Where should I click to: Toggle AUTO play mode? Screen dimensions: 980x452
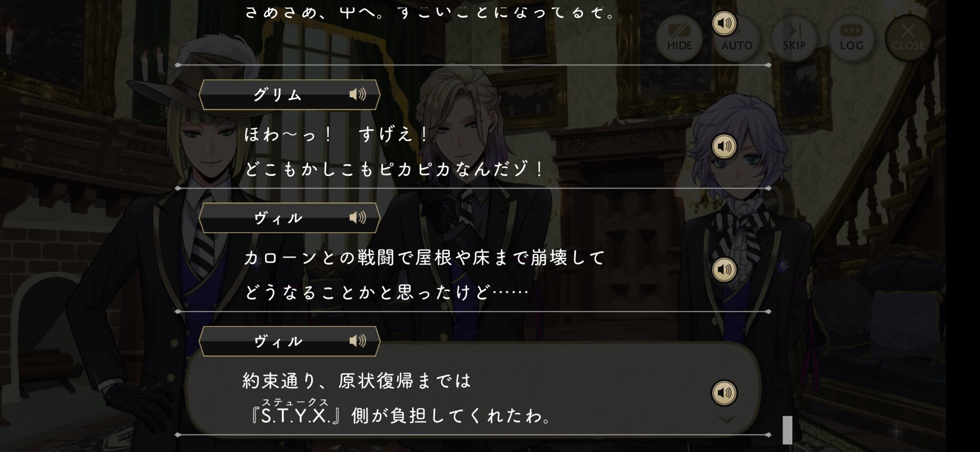point(736,38)
